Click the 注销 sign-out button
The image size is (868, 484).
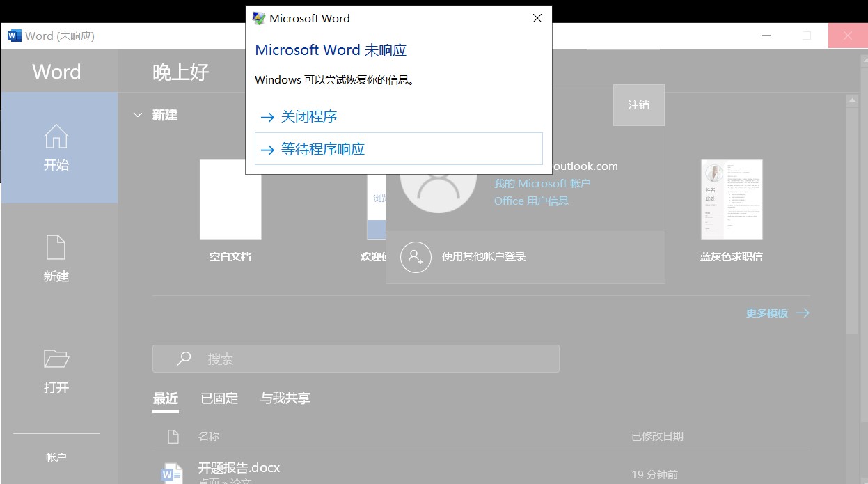pos(639,105)
